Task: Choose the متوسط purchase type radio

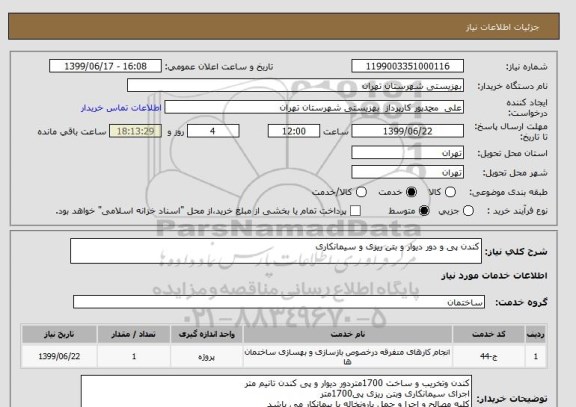Action: [x=424, y=211]
